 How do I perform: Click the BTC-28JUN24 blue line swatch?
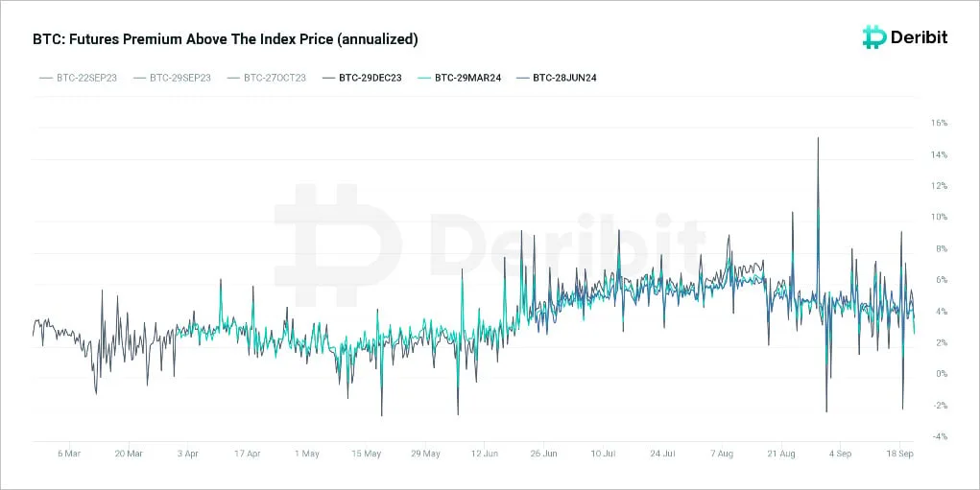tap(524, 78)
